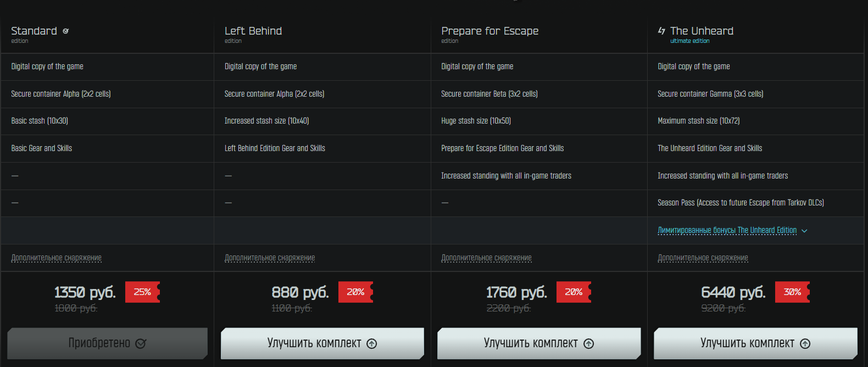Click the checkmark icon next to Standard
Screen dimensions: 868x367
66,31
